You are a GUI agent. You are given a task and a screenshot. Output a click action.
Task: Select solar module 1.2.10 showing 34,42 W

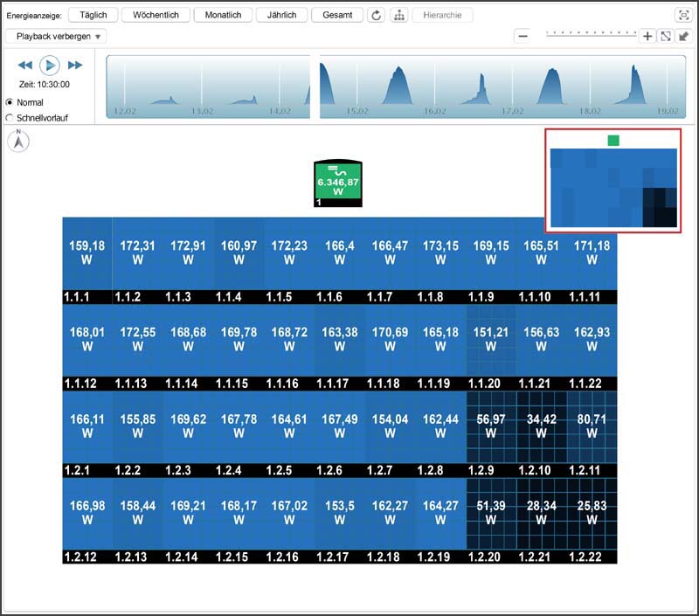click(x=541, y=426)
